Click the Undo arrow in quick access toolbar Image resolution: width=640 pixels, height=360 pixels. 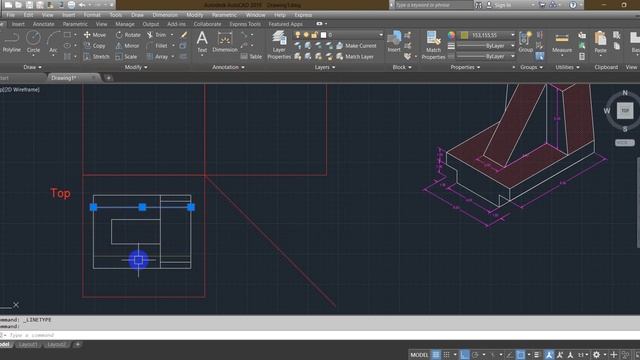82,5
